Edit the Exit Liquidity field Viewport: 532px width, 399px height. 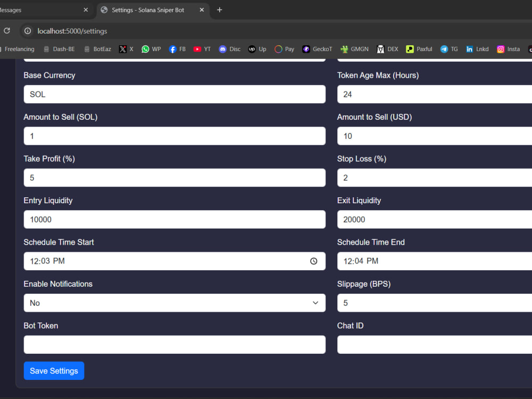[x=434, y=220]
